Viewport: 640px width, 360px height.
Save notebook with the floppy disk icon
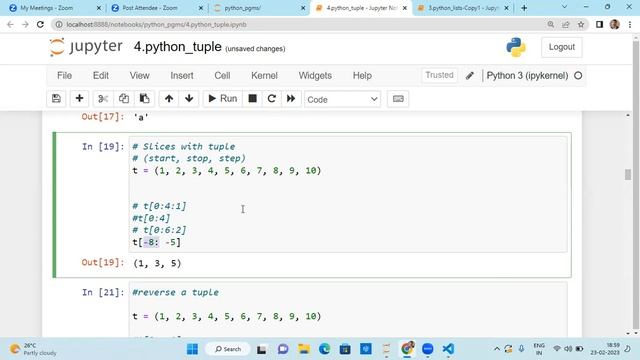[56, 99]
